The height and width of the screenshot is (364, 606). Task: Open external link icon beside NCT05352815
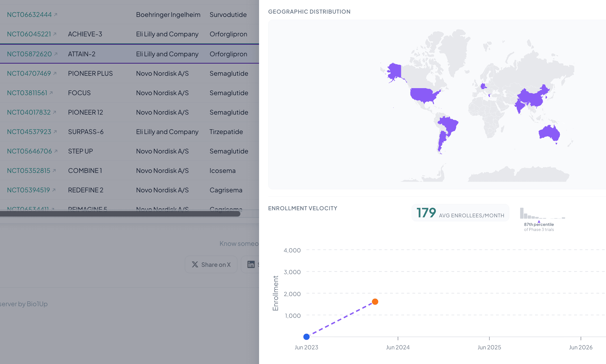(x=54, y=171)
